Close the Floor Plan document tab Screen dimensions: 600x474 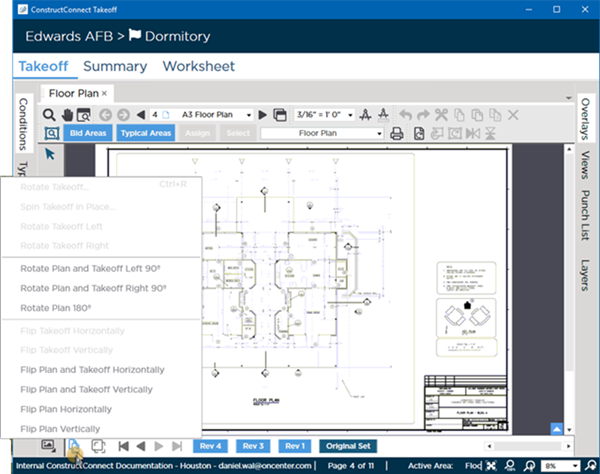(x=104, y=92)
